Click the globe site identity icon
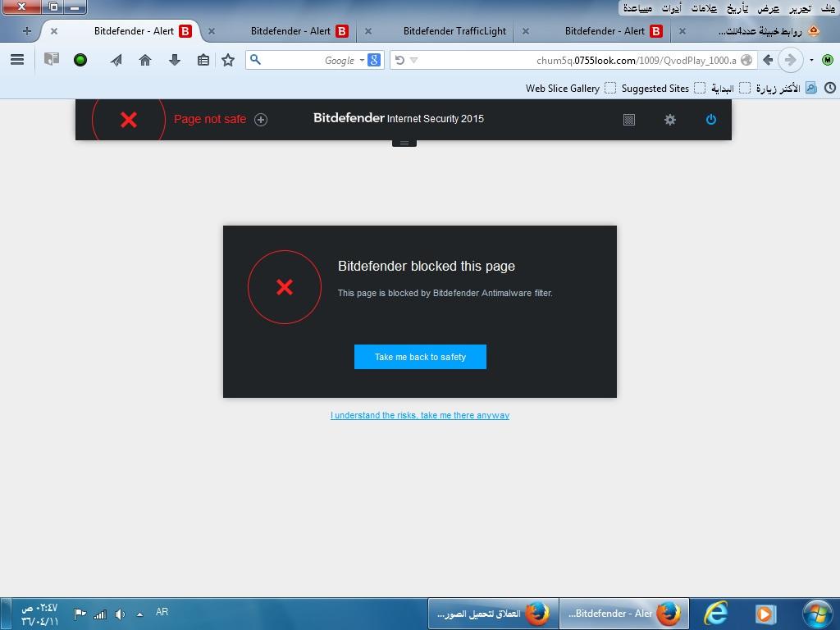The image size is (840, 630). pos(746,60)
